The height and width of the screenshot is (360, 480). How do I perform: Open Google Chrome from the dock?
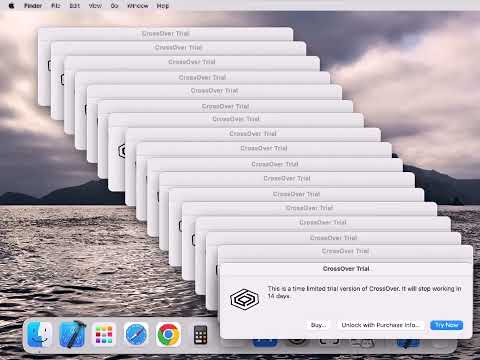click(168, 334)
